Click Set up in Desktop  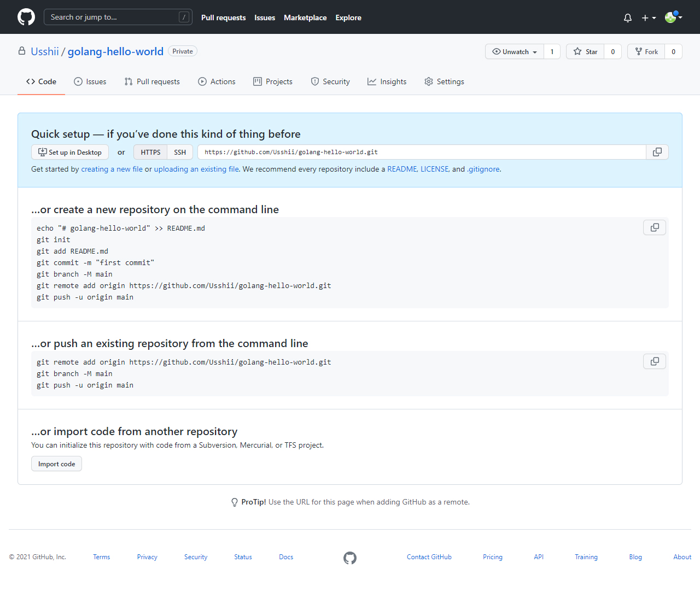(x=70, y=152)
